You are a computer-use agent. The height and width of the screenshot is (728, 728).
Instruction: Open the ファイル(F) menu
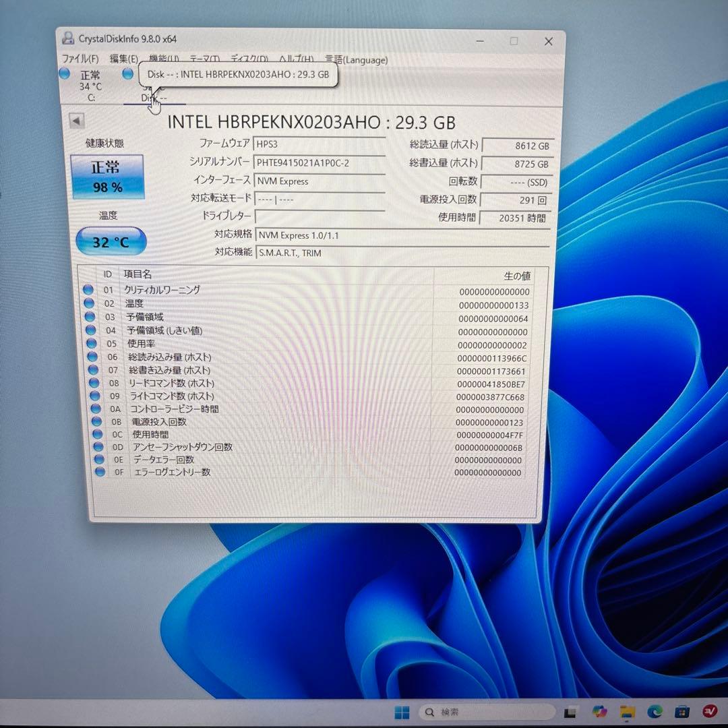pyautogui.click(x=80, y=59)
